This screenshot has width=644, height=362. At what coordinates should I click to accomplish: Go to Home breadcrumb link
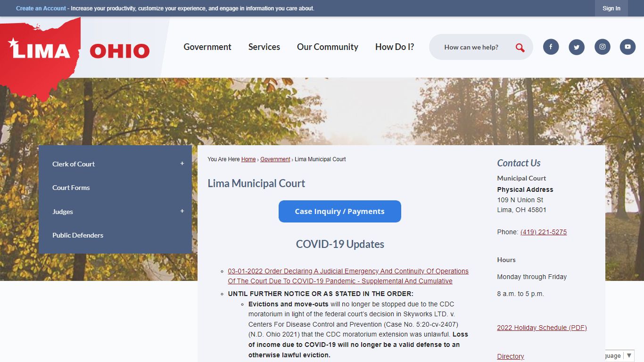(x=248, y=159)
